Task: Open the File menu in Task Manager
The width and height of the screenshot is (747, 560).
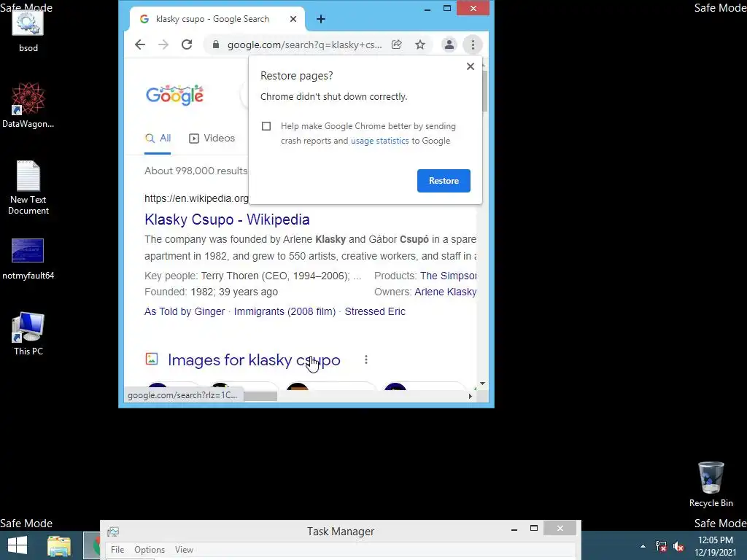Action: point(117,550)
